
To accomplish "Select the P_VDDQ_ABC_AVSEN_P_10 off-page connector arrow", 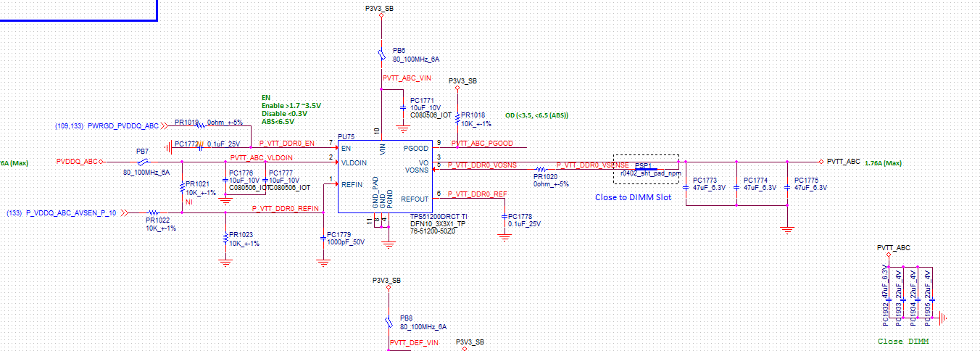I will coord(124,213).
